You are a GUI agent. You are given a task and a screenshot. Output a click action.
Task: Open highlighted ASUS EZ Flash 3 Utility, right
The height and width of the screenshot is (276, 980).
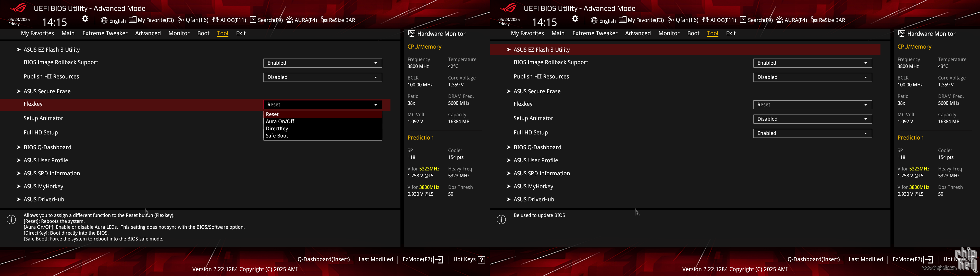point(685,50)
